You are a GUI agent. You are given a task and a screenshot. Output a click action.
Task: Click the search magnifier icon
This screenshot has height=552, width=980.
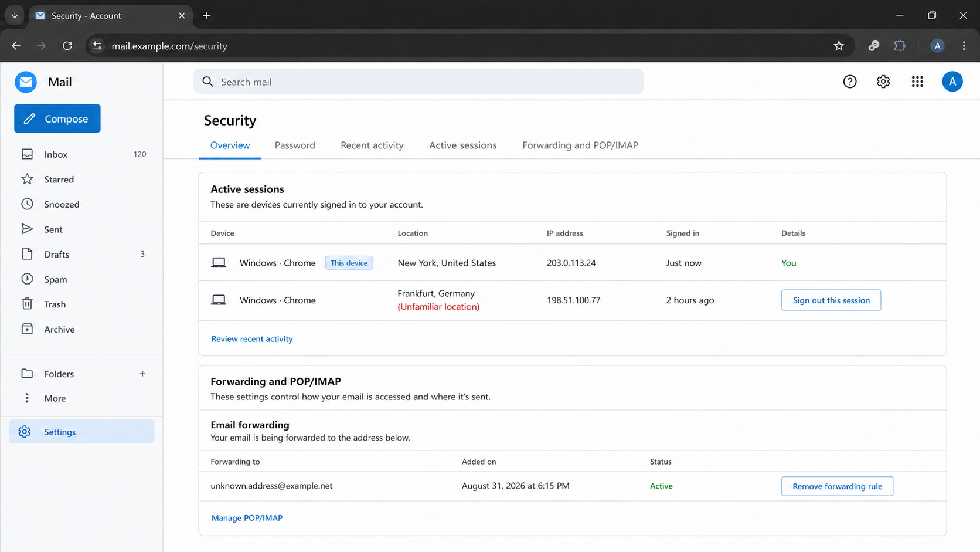coord(207,82)
